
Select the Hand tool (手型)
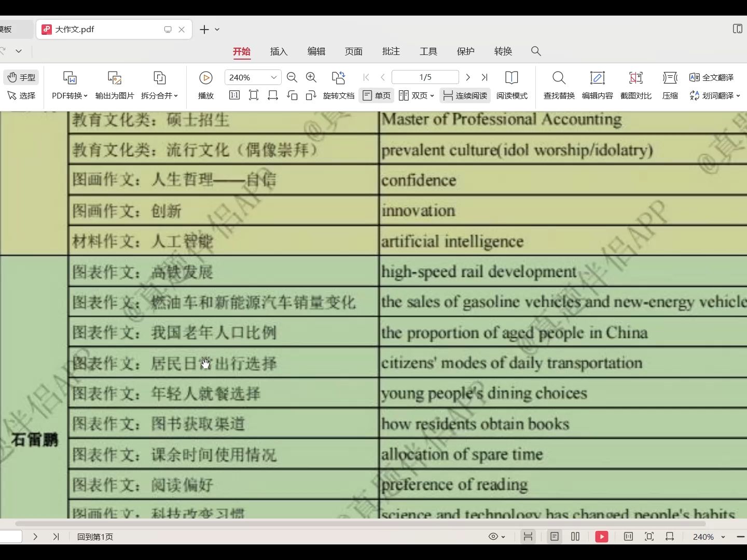[21, 77]
